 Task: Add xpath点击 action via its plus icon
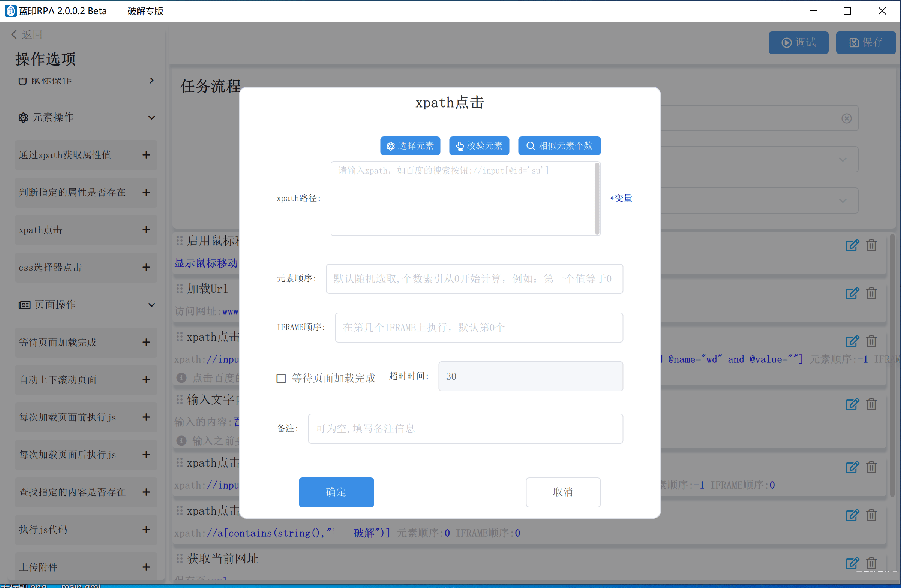(146, 230)
